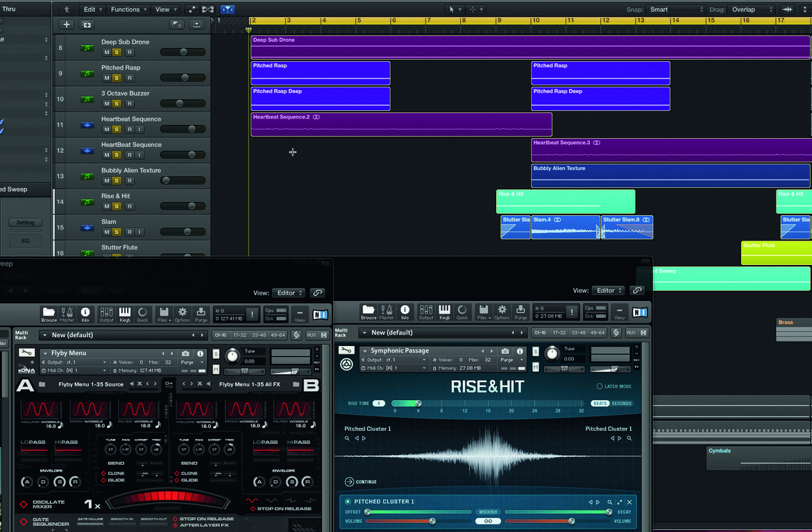The image size is (812, 532).
Task: Open the pointer tool menu in the toolbar
Action: point(454,9)
